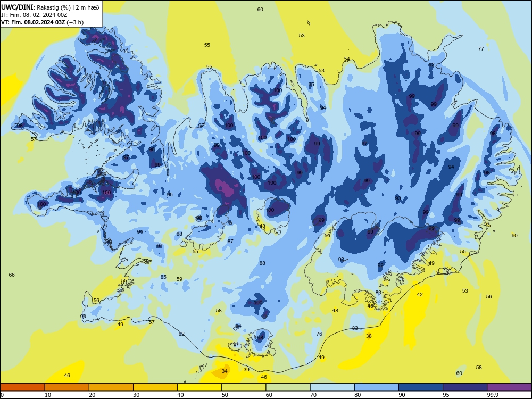Click the legend scale label 30
Image resolution: width=532 pixels, height=399 pixels.
click(x=136, y=395)
